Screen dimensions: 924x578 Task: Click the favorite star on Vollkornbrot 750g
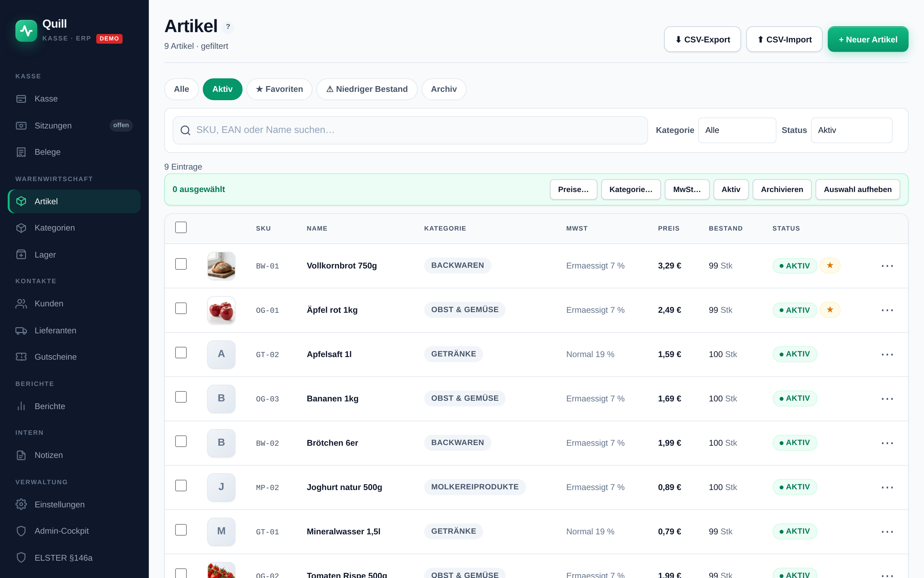point(830,265)
